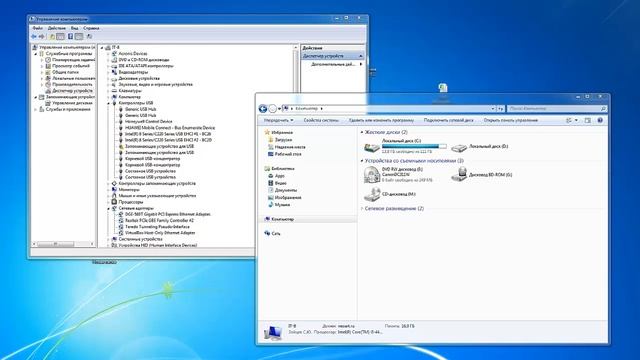Expand the Сетевое размещение (2) group
The height and width of the screenshot is (360, 640).
point(362,209)
